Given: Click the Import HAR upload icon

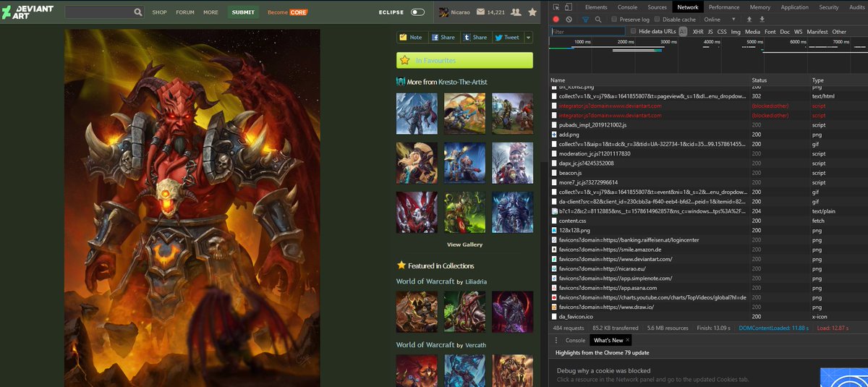Looking at the screenshot, I should click(x=749, y=20).
